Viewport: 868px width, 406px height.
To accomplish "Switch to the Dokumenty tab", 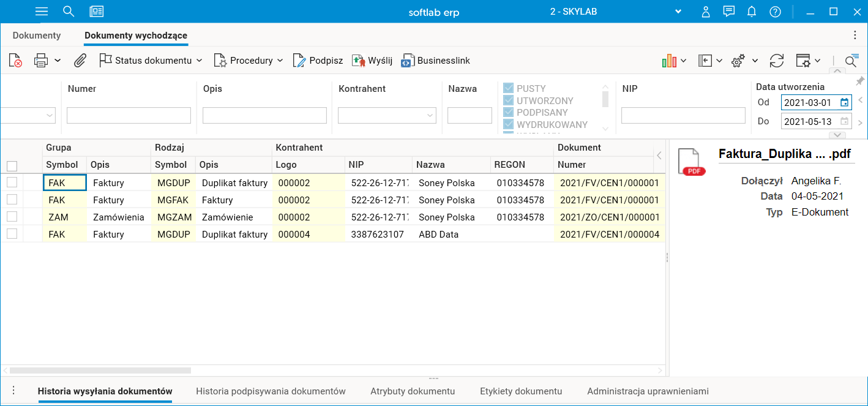I will (37, 36).
